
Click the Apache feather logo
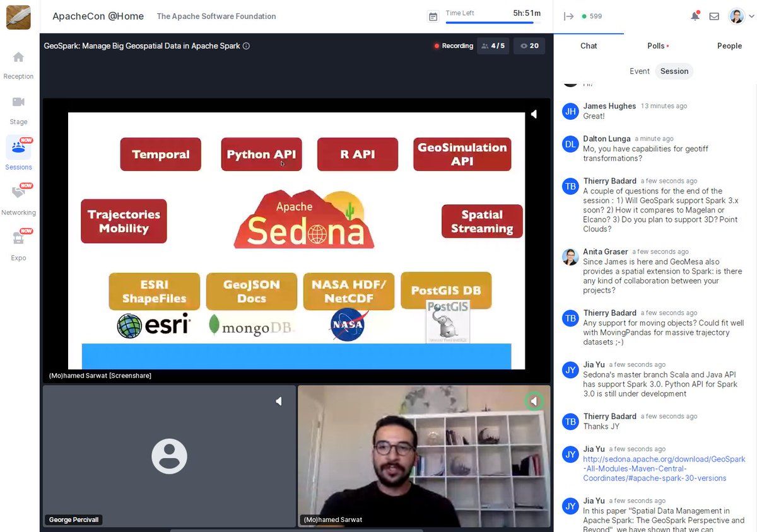click(18, 17)
